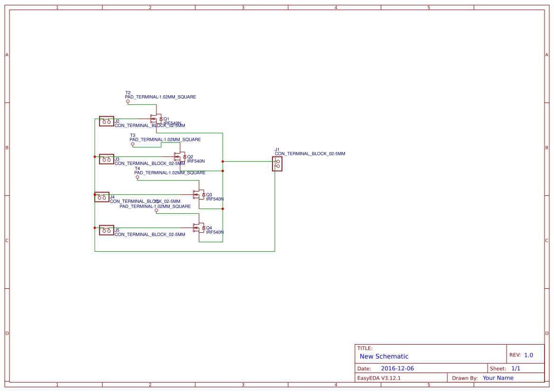Click the Your Name drawn-by text

[x=498, y=378]
